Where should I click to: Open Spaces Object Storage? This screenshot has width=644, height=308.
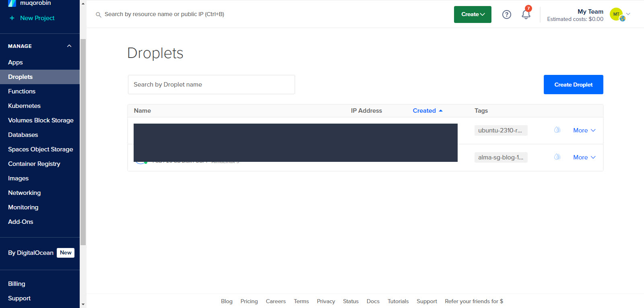pos(40,149)
